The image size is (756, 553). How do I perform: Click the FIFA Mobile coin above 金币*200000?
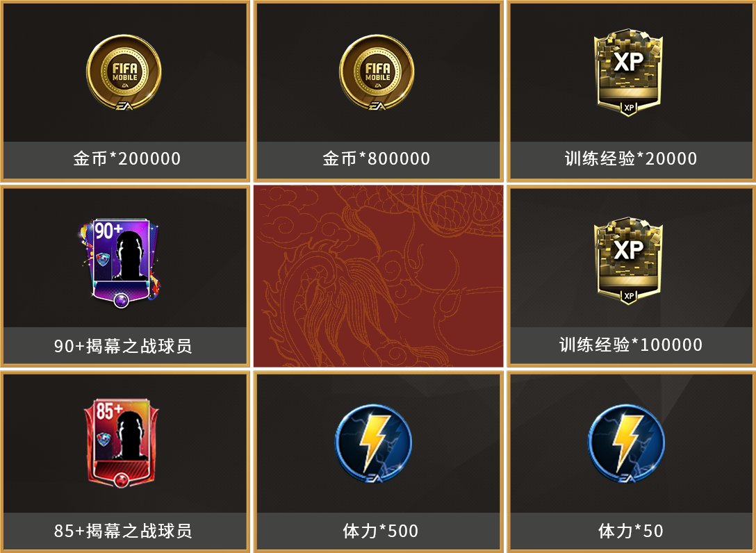[124, 72]
